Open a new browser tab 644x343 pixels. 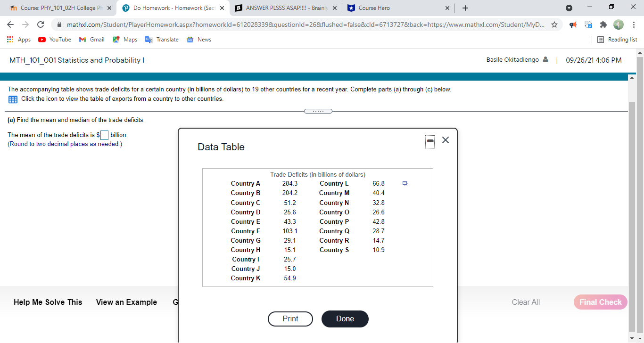[465, 8]
